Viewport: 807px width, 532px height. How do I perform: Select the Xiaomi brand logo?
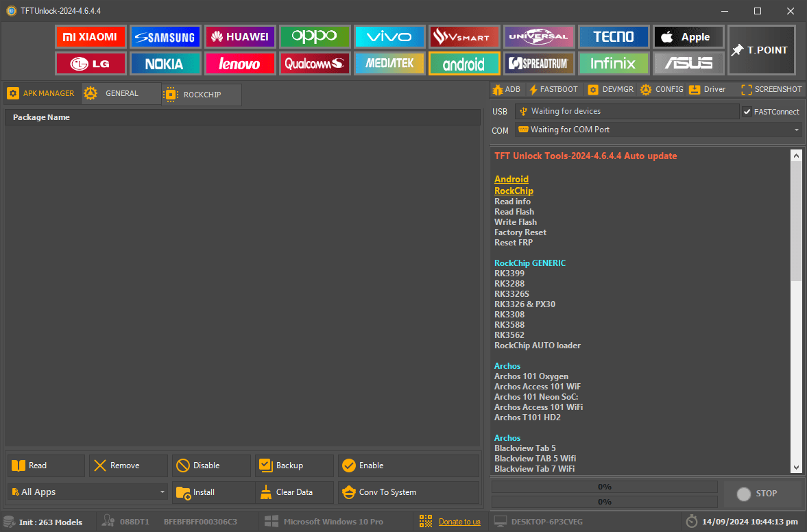click(x=91, y=37)
